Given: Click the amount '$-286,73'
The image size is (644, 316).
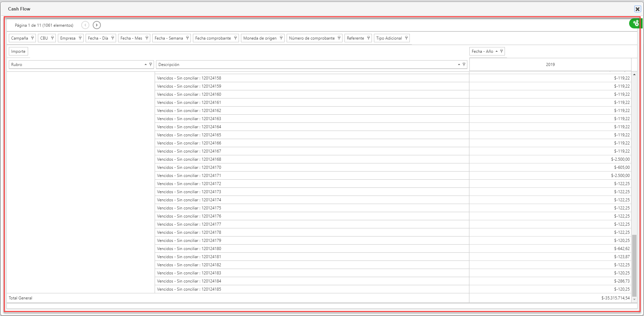Looking at the screenshot, I should tap(622, 281).
